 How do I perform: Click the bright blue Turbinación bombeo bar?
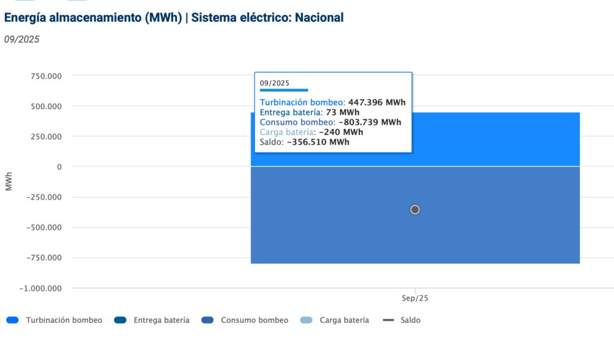click(492, 139)
